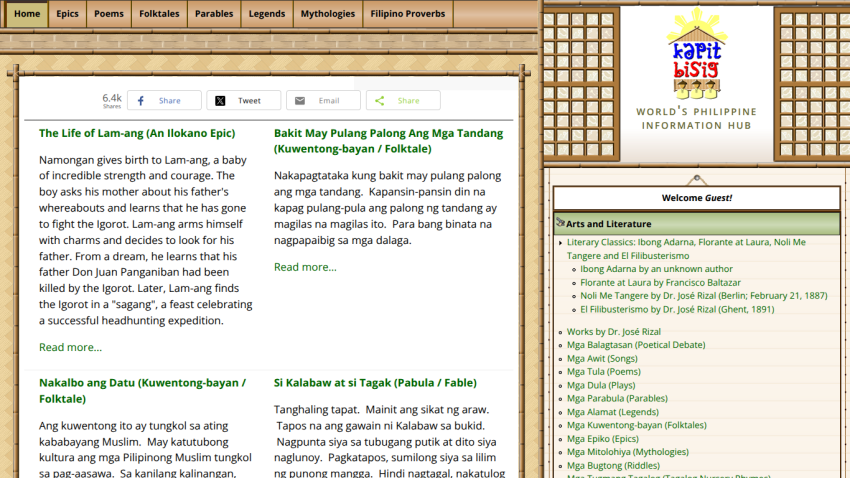Open Mga Kuwentong-bayan (Folktales) sidebar link
This screenshot has height=478, width=850.
click(637, 425)
